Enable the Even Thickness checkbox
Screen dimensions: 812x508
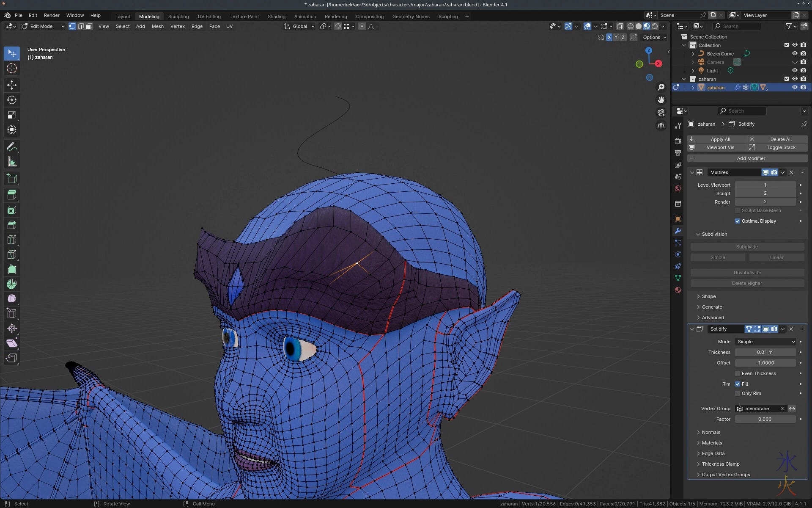click(x=738, y=373)
